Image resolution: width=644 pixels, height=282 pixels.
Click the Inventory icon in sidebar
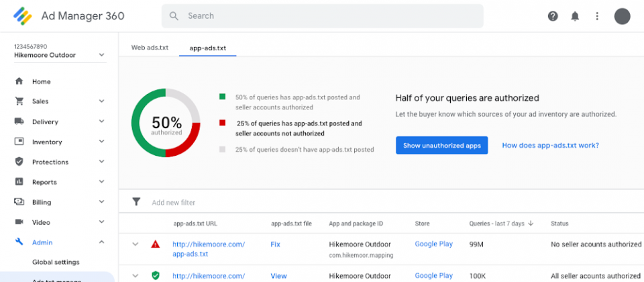coord(19,142)
